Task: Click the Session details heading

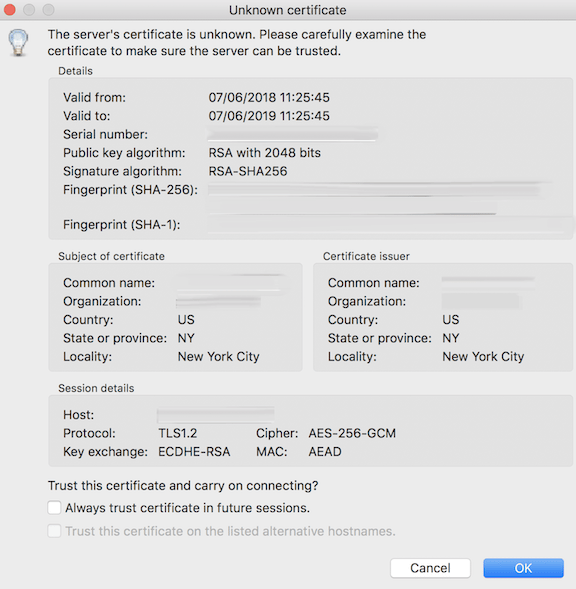Action: coord(96,388)
